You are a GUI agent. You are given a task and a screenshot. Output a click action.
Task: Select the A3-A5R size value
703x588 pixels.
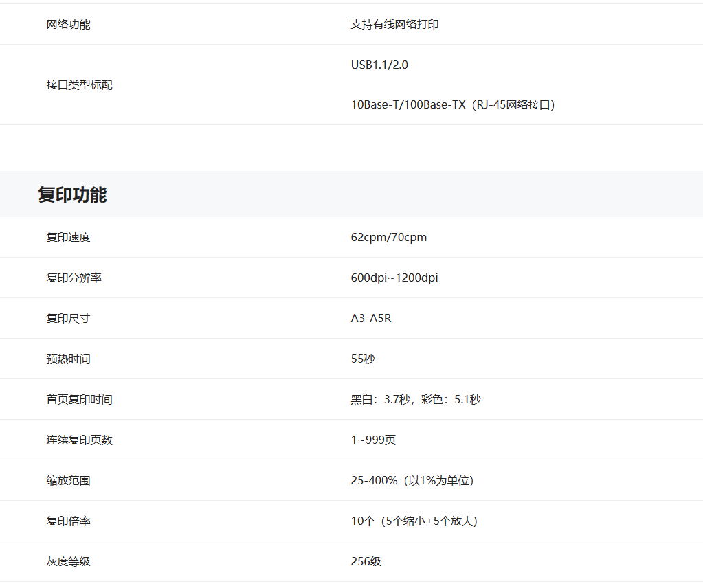(371, 319)
